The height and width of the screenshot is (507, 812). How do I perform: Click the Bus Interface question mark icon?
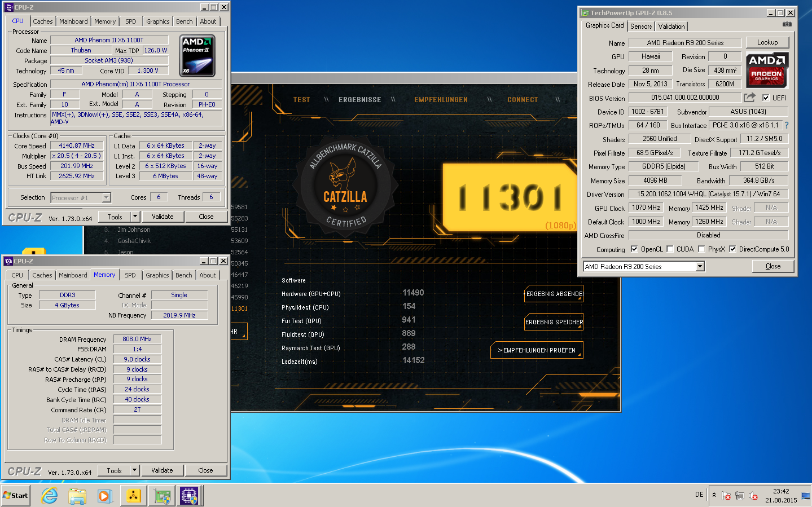coord(787,125)
